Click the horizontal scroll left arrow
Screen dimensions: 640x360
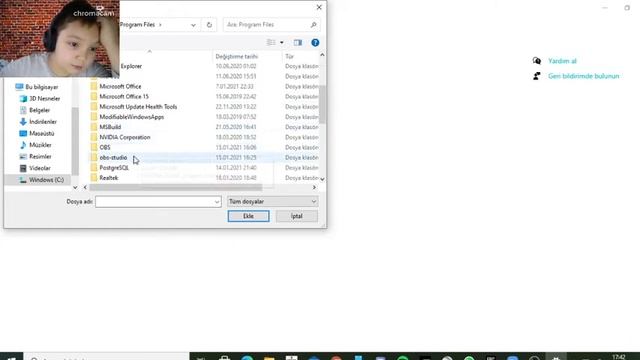click(x=85, y=187)
